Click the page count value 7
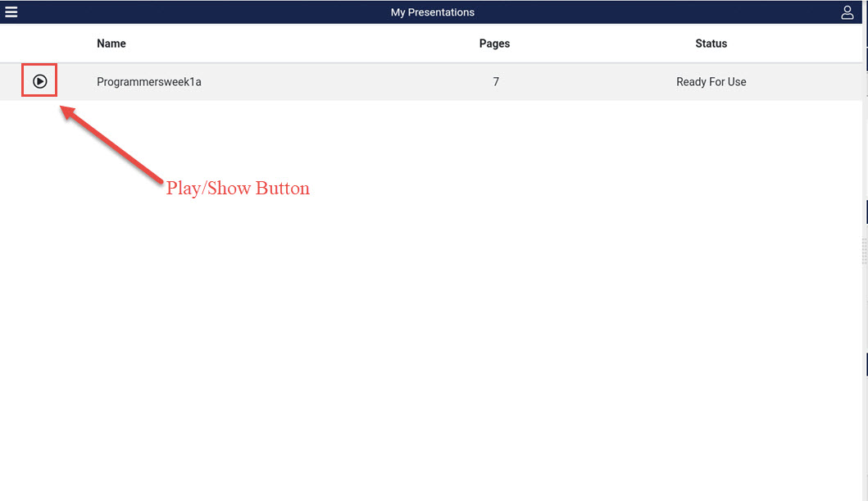Screen dimensions: 868x501 point(496,82)
